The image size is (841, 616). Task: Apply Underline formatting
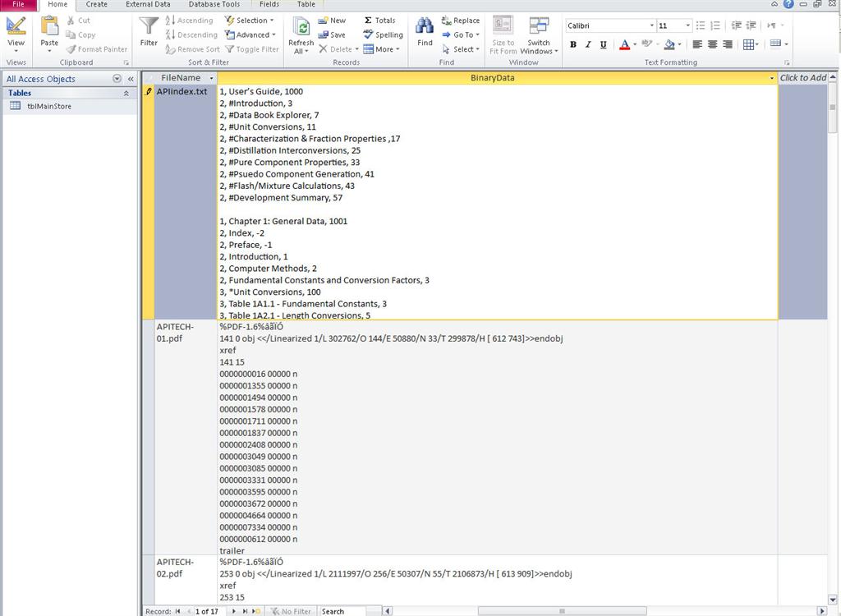click(x=604, y=44)
